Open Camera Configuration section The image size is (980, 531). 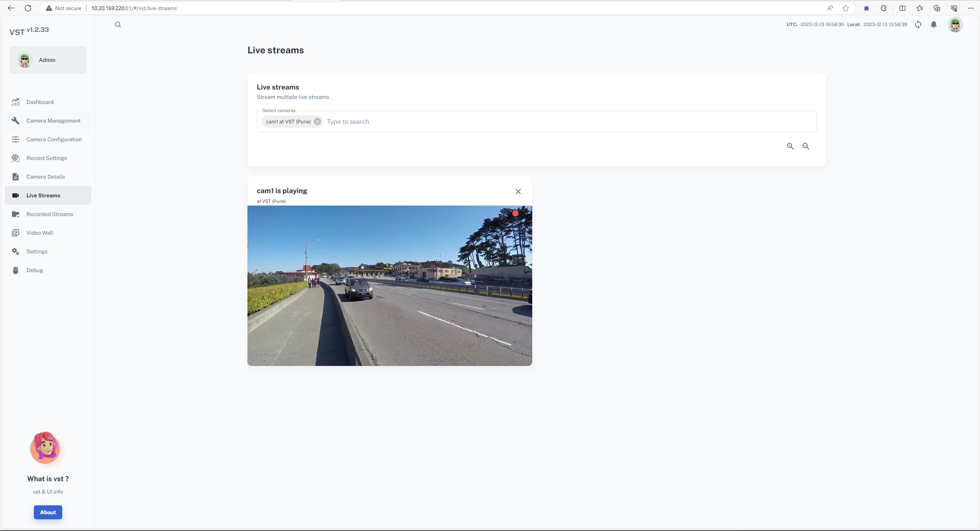click(54, 139)
